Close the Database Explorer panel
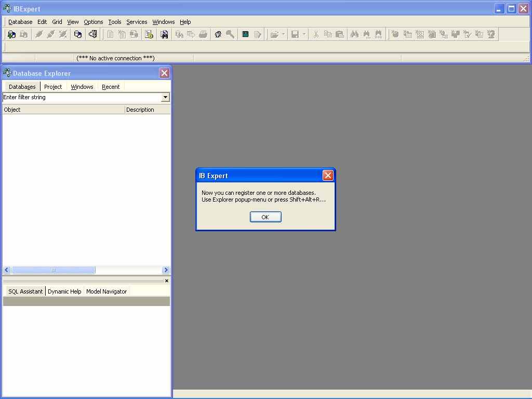The height and width of the screenshot is (399, 532). (164, 73)
